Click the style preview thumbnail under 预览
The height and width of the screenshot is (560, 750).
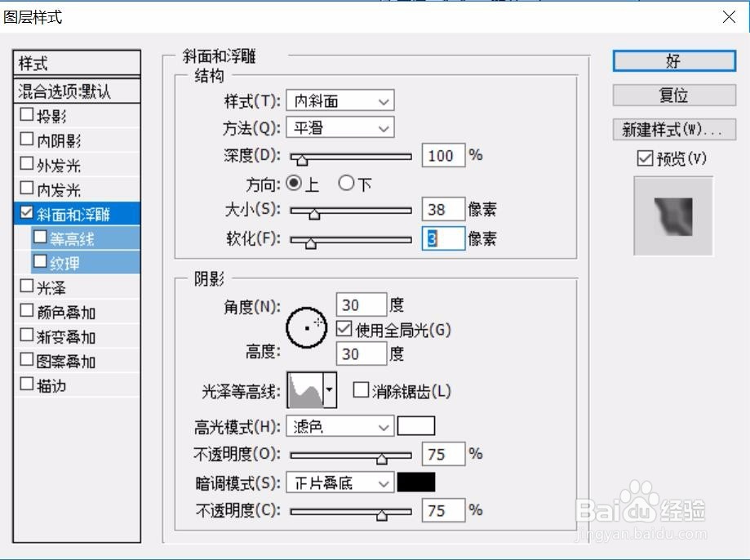click(x=672, y=216)
